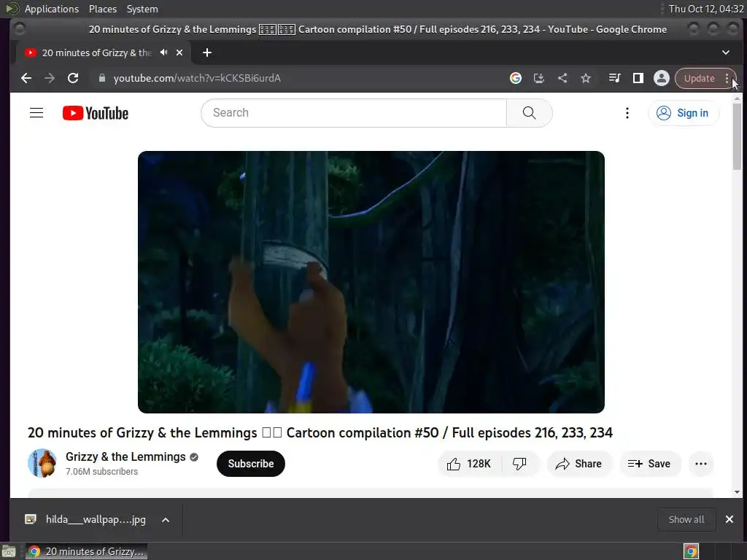Screen dimensions: 747x560
Task: Click the page vertical scrollbar thumb
Action: [x=737, y=136]
